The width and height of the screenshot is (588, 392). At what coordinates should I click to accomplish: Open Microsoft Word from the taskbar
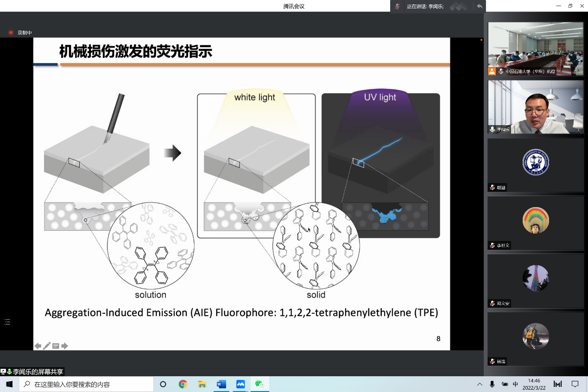(221, 384)
